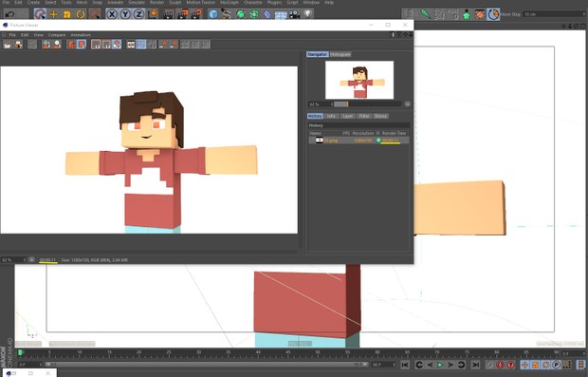Click the Undo arrow in main toolbar
This screenshot has height=377, width=588.
click(x=10, y=14)
